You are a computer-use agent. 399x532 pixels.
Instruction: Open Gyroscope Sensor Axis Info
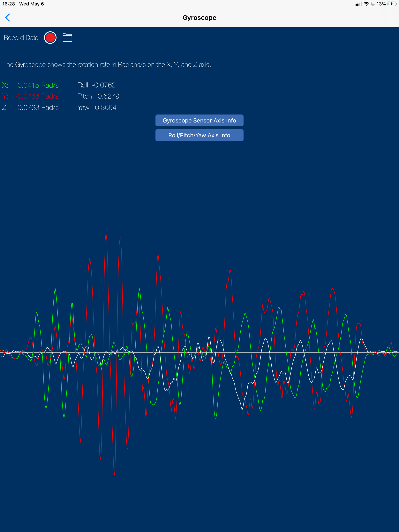199,120
